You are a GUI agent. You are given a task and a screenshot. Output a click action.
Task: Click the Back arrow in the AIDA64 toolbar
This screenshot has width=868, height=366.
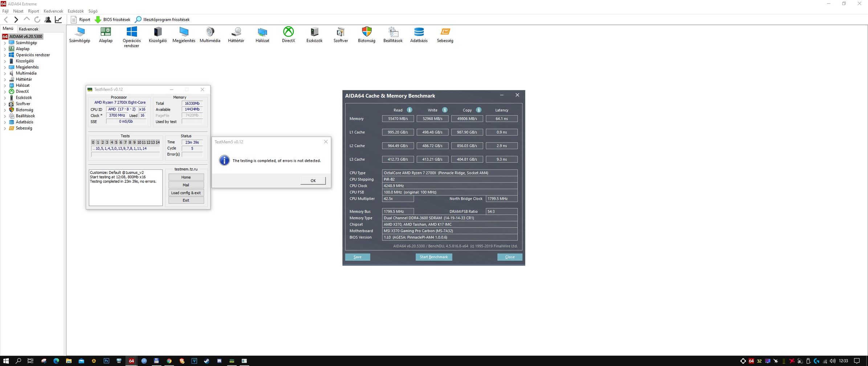click(6, 20)
